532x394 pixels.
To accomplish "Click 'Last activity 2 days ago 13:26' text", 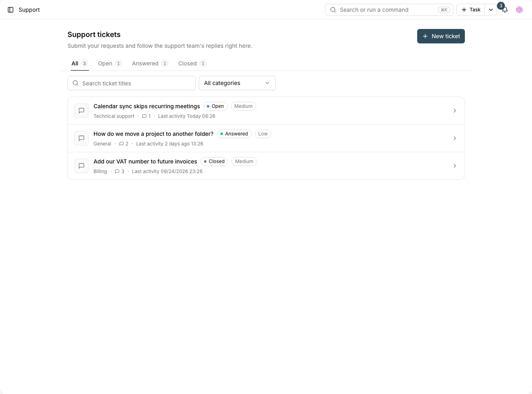I will 170,144.
